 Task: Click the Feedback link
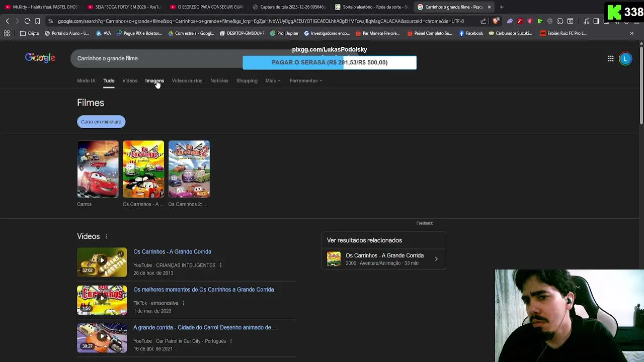(424, 223)
